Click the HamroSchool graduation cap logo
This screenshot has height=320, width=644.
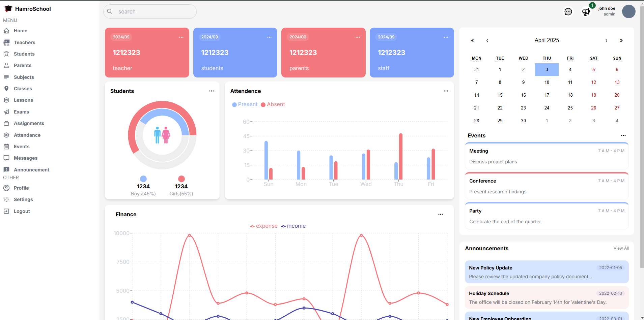click(8, 9)
